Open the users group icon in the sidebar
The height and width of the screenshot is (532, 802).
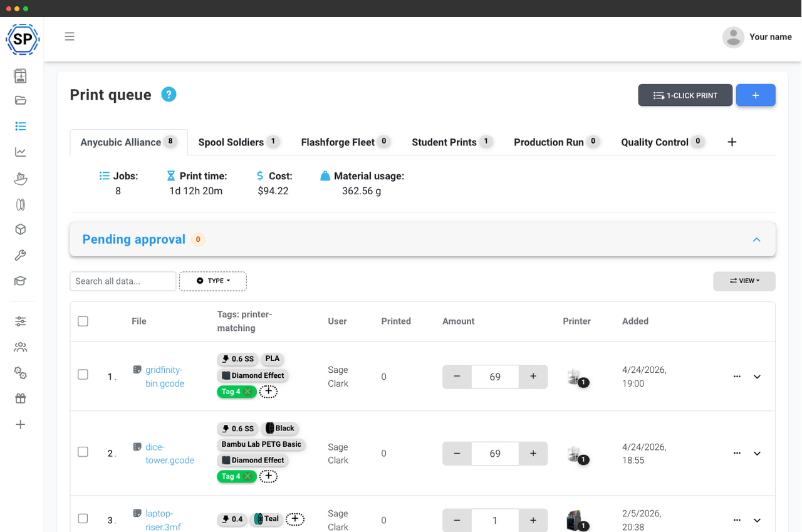tap(21, 347)
